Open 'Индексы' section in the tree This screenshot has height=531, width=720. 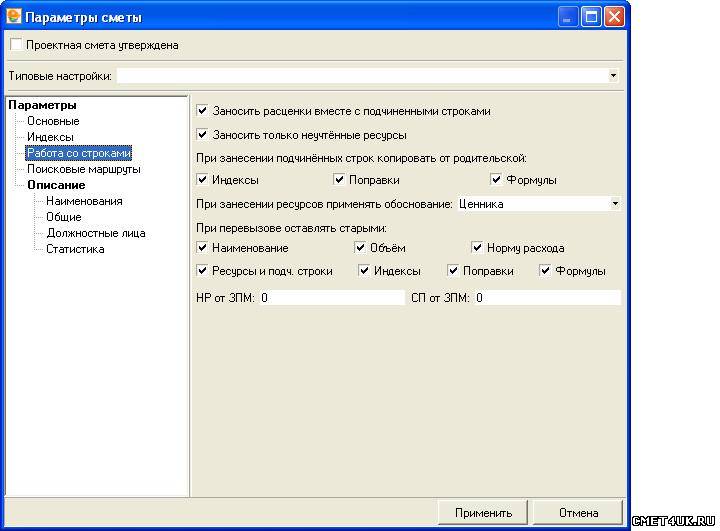[x=50, y=137]
